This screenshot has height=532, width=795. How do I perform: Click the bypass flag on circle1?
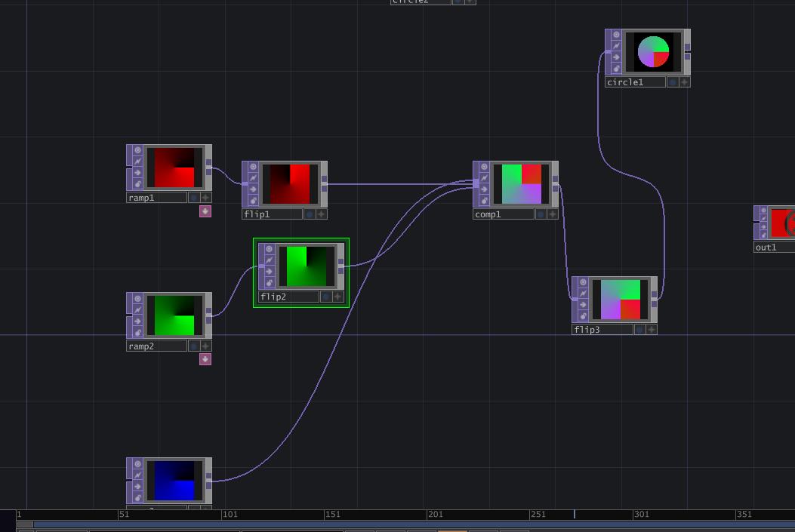pos(616,57)
